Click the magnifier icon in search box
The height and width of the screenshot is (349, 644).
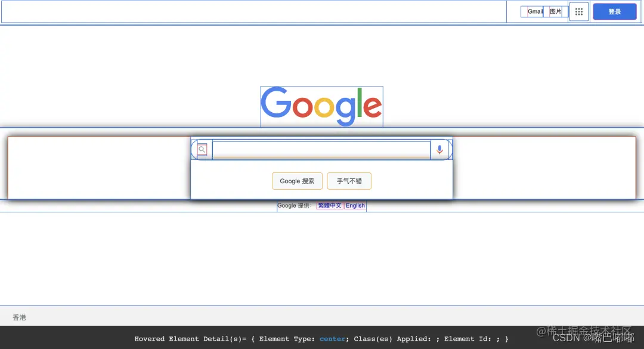(x=202, y=149)
